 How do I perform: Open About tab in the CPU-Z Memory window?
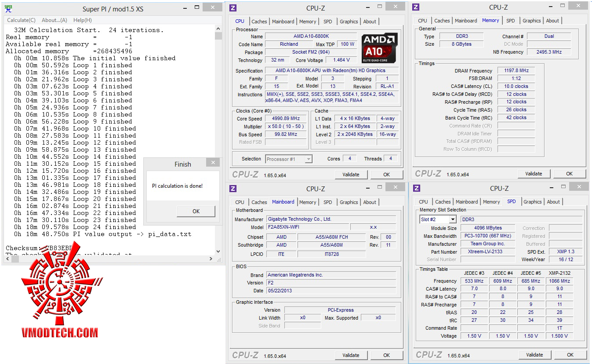pyautogui.click(x=552, y=21)
